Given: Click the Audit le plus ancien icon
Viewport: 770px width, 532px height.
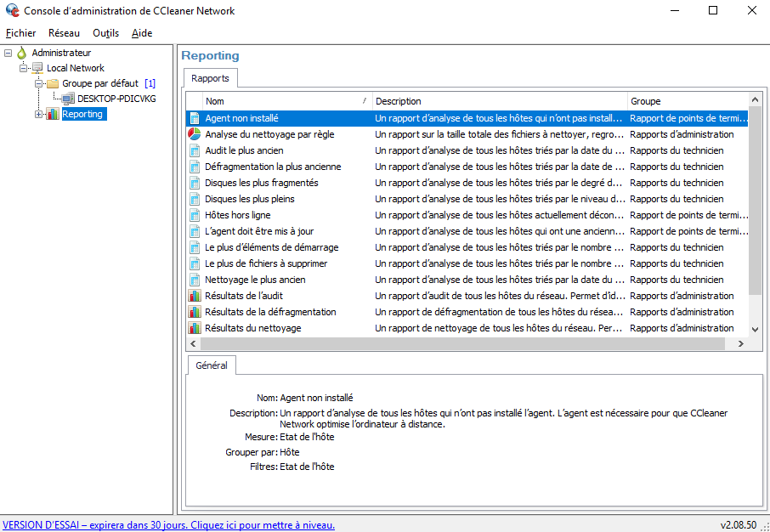Looking at the screenshot, I should coord(195,150).
